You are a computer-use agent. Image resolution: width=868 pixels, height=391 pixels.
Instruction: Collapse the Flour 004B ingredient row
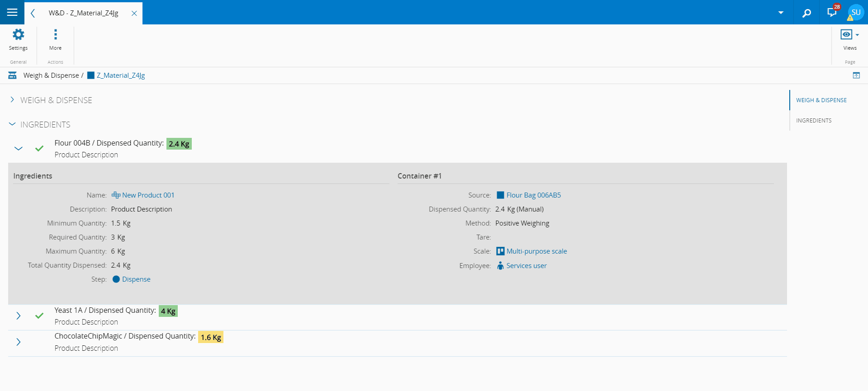19,148
